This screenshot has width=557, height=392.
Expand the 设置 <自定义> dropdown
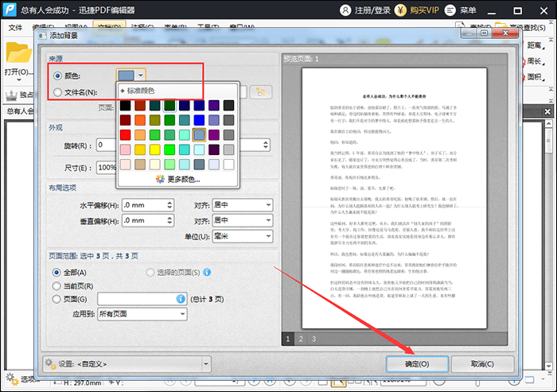pyautogui.click(x=127, y=364)
